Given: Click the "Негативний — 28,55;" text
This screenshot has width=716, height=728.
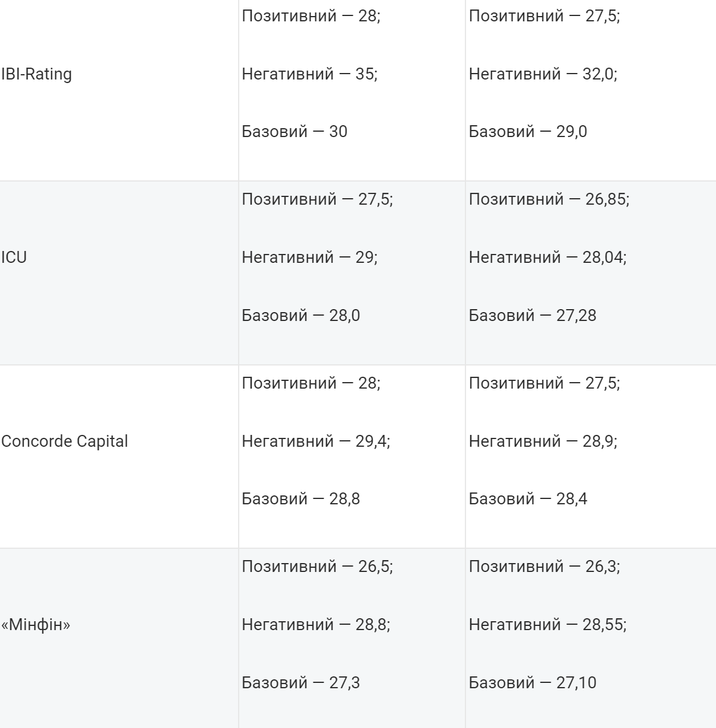Looking at the screenshot, I should point(547,625).
